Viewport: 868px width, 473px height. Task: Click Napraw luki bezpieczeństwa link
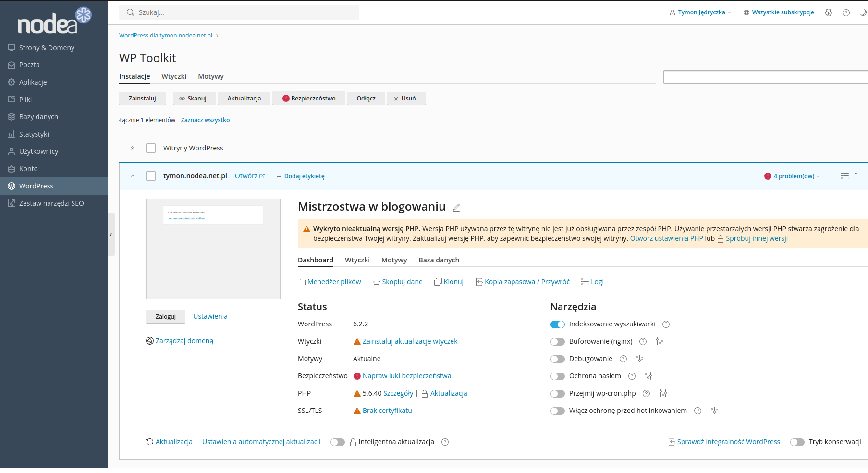tap(406, 376)
